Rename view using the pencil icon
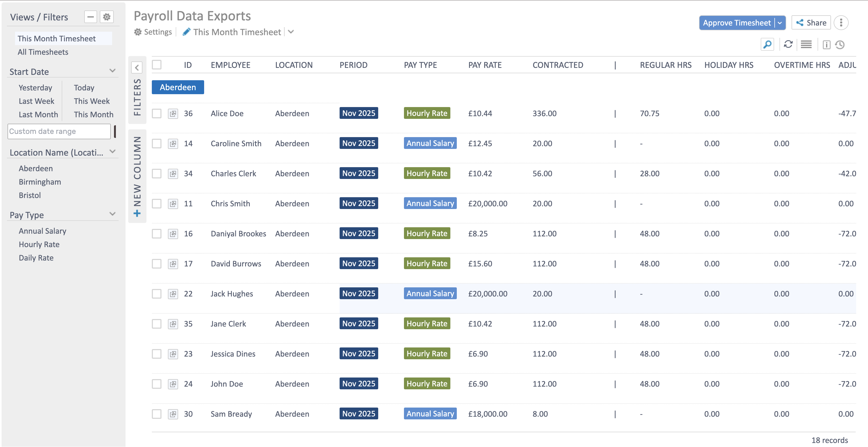Viewport: 868px width, 447px height. coord(187,32)
